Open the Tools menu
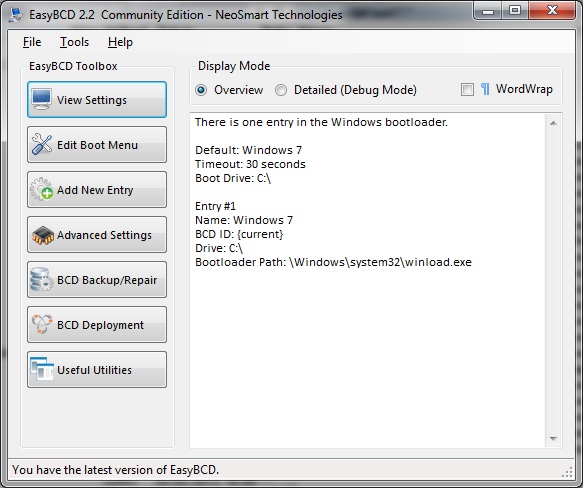Image resolution: width=583 pixels, height=488 pixels. 75,42
